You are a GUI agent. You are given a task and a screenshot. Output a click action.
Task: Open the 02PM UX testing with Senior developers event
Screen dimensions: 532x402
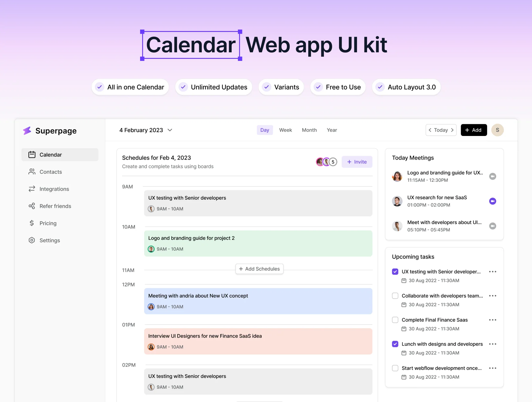[x=258, y=381]
